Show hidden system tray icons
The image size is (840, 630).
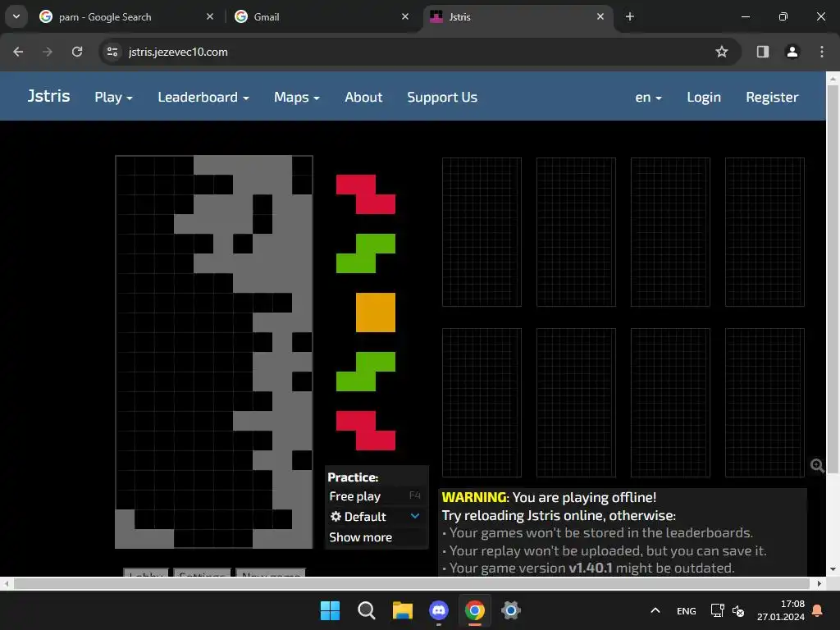click(655, 610)
